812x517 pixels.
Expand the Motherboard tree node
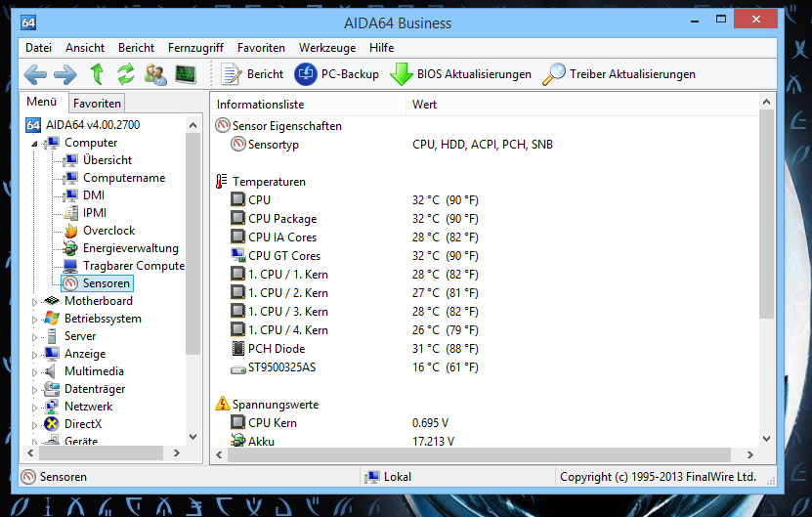pos(35,302)
